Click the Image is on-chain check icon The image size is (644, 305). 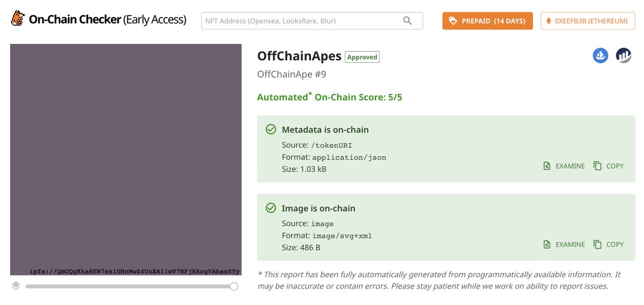pyautogui.click(x=271, y=208)
